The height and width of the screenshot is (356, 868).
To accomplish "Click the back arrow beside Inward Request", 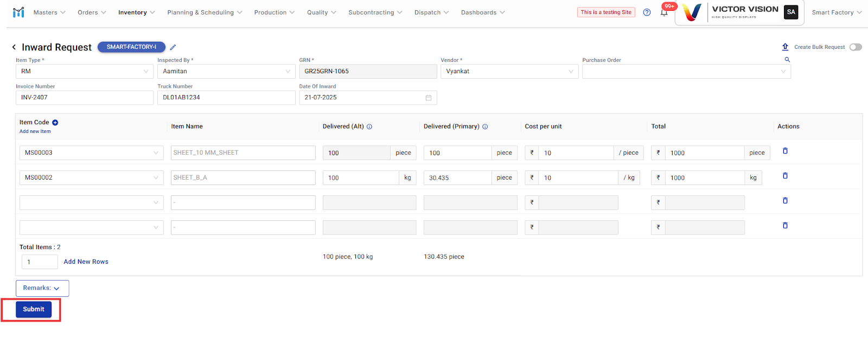I will pos(14,47).
